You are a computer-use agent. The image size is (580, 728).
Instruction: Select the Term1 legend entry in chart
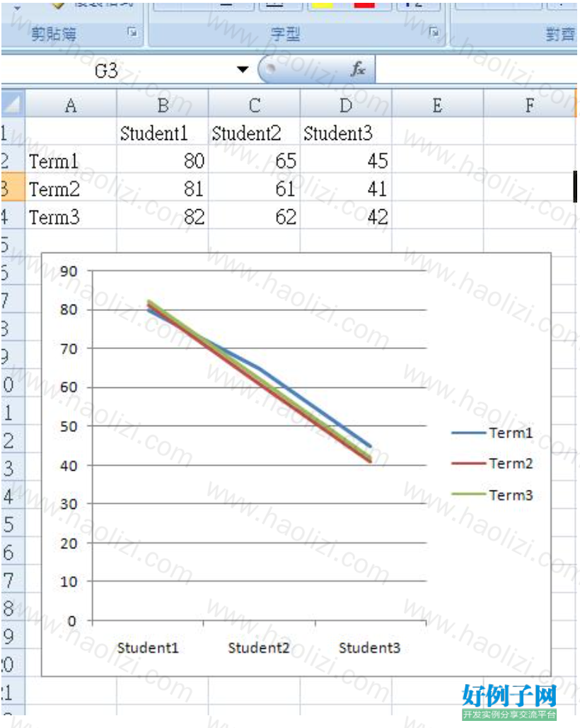(x=492, y=433)
